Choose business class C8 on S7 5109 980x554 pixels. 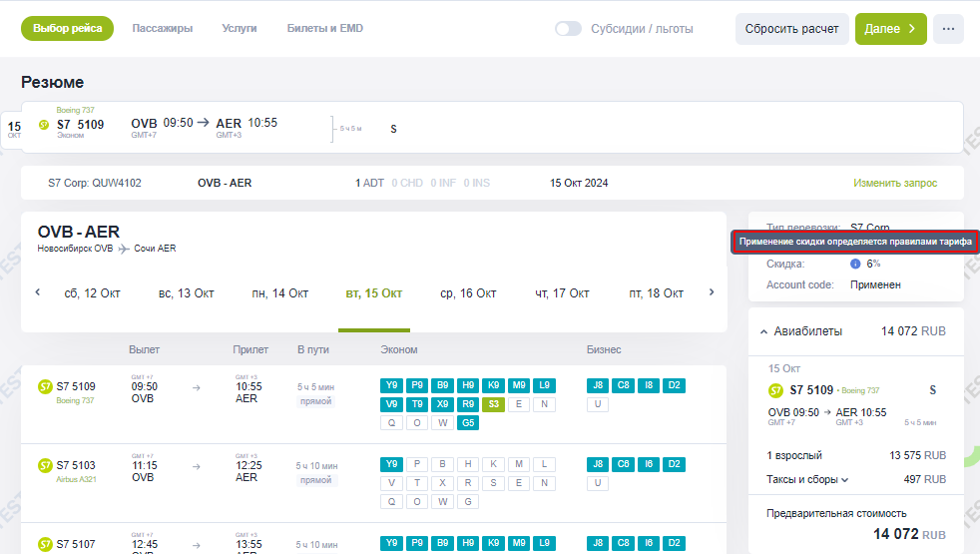pyautogui.click(x=623, y=385)
